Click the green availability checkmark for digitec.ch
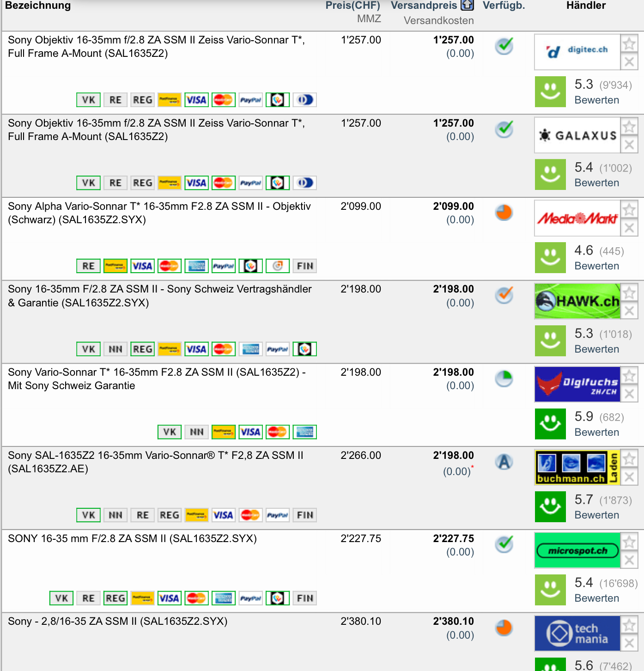 504,46
